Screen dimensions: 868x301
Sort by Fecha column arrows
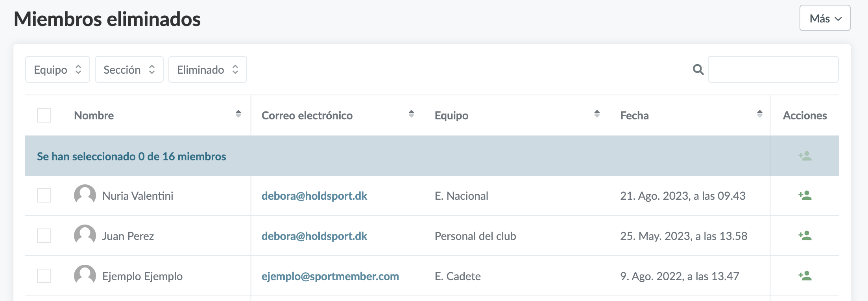click(x=759, y=114)
